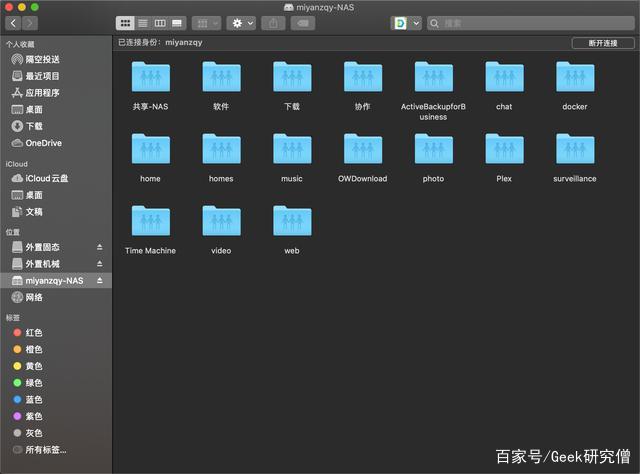The height and width of the screenshot is (474, 640).
Task: Open 最近项目 Recents in sidebar
Action: coord(56,76)
